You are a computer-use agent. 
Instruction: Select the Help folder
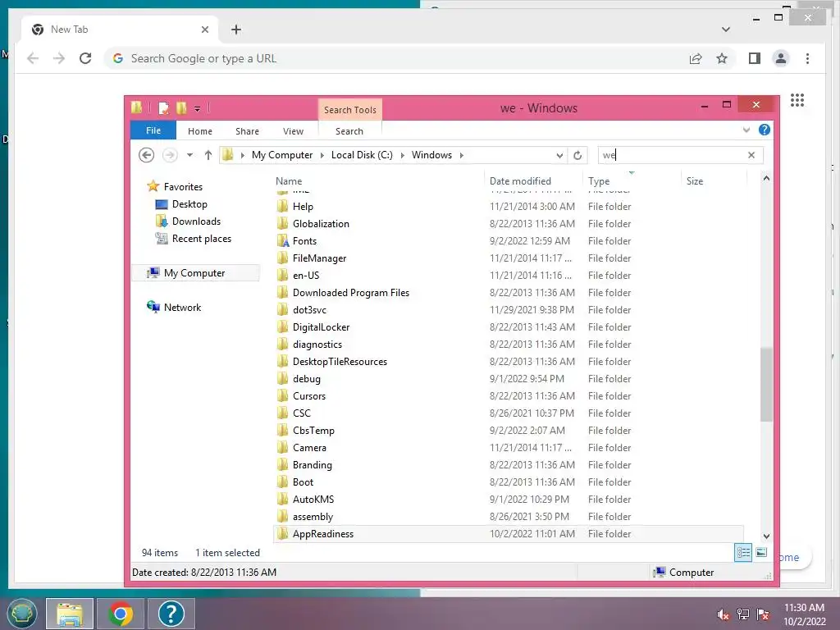tap(303, 206)
